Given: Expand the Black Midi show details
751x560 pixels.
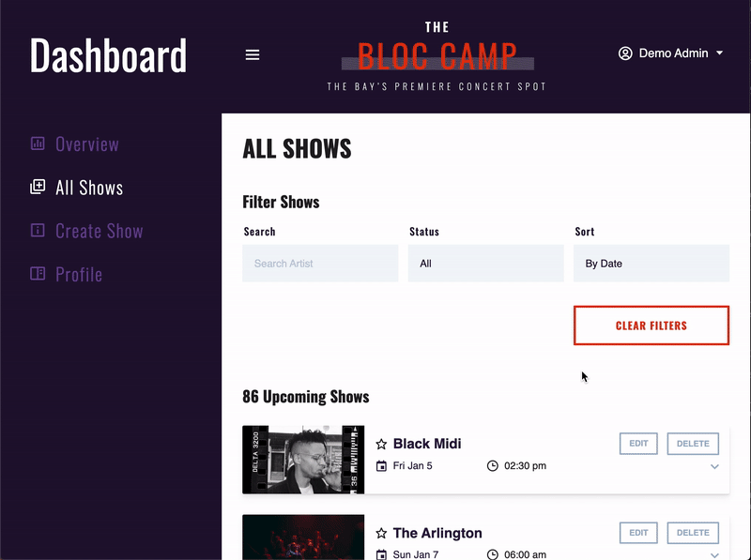Looking at the screenshot, I should coord(714,466).
